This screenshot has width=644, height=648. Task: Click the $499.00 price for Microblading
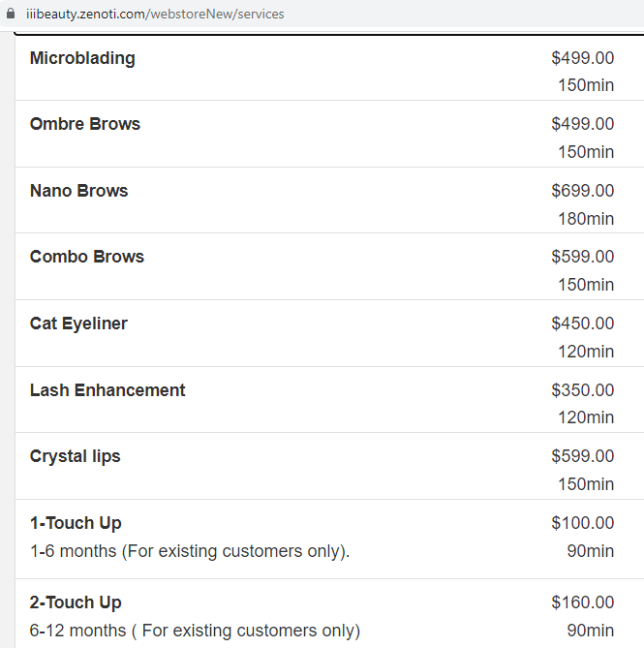point(582,58)
